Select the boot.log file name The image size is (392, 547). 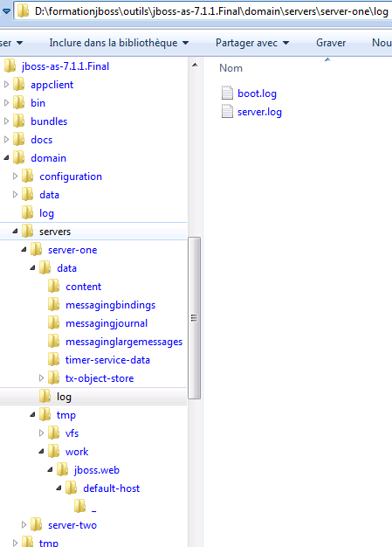tap(258, 93)
